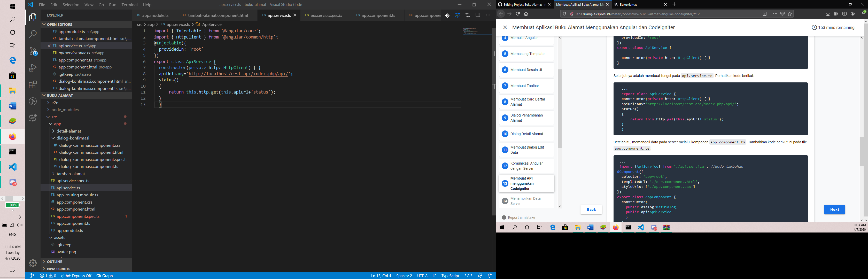Open Firefox account icon
The image size is (868, 279).
tap(853, 14)
